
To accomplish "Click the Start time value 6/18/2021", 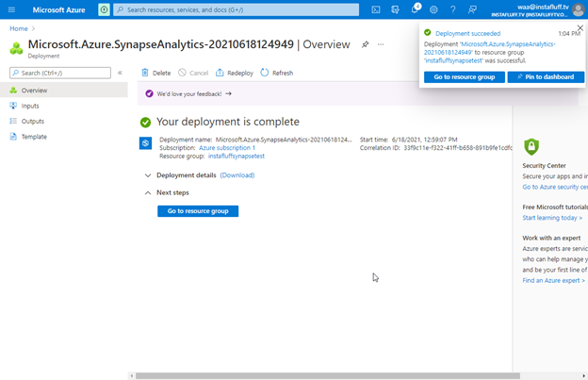I will tap(424, 140).
